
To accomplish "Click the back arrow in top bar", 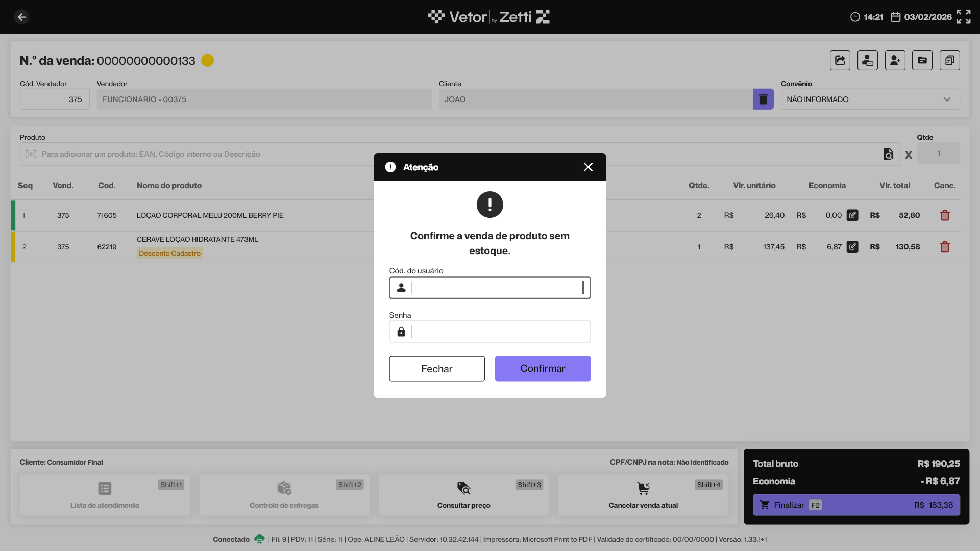I will [21, 17].
